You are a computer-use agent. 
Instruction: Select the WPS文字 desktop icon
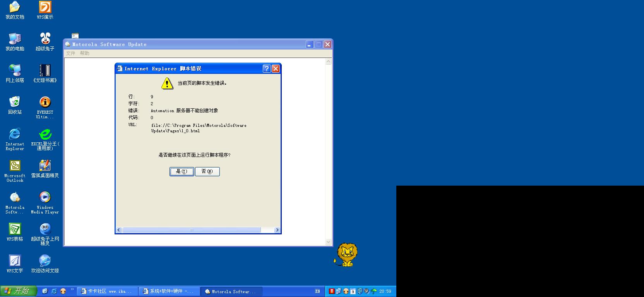15,264
